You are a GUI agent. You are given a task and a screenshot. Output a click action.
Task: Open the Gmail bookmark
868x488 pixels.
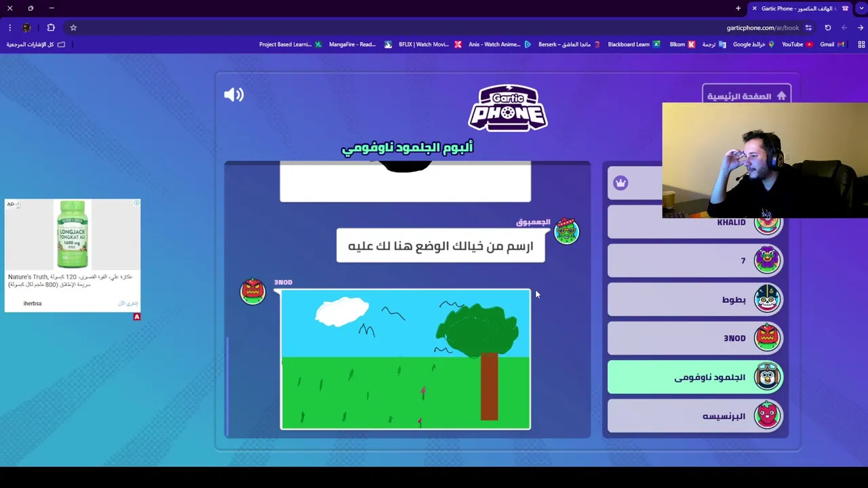pos(832,45)
